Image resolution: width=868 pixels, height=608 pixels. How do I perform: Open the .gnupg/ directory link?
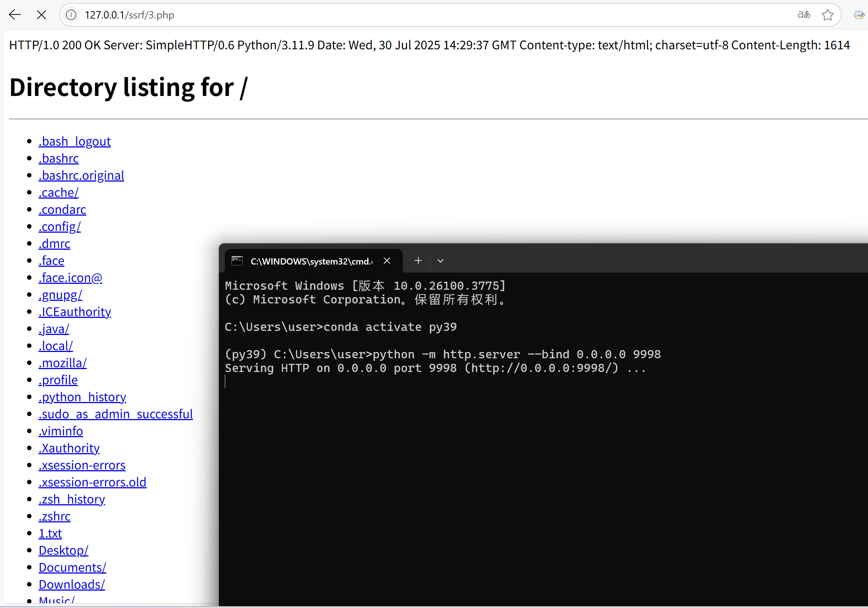(60, 295)
